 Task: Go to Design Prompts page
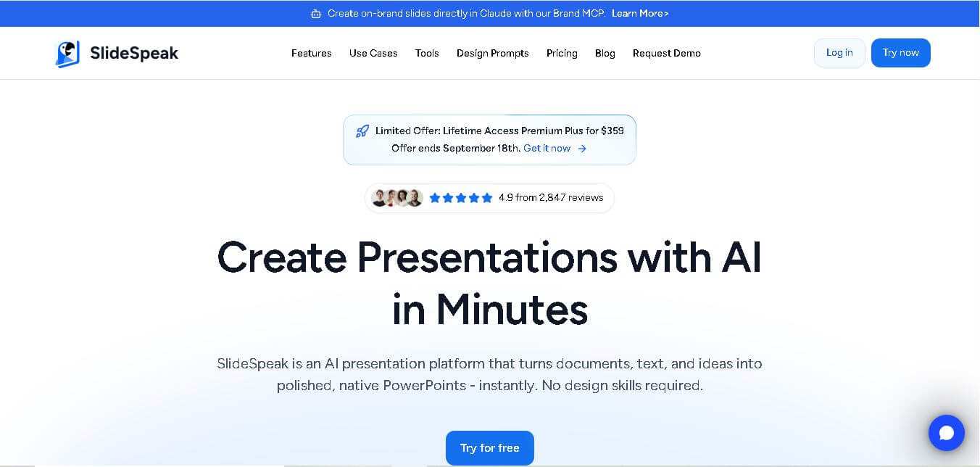(493, 53)
